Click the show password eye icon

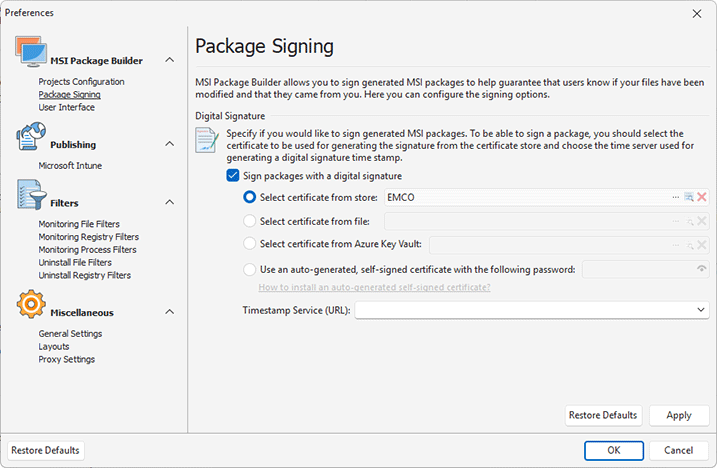pos(702,268)
